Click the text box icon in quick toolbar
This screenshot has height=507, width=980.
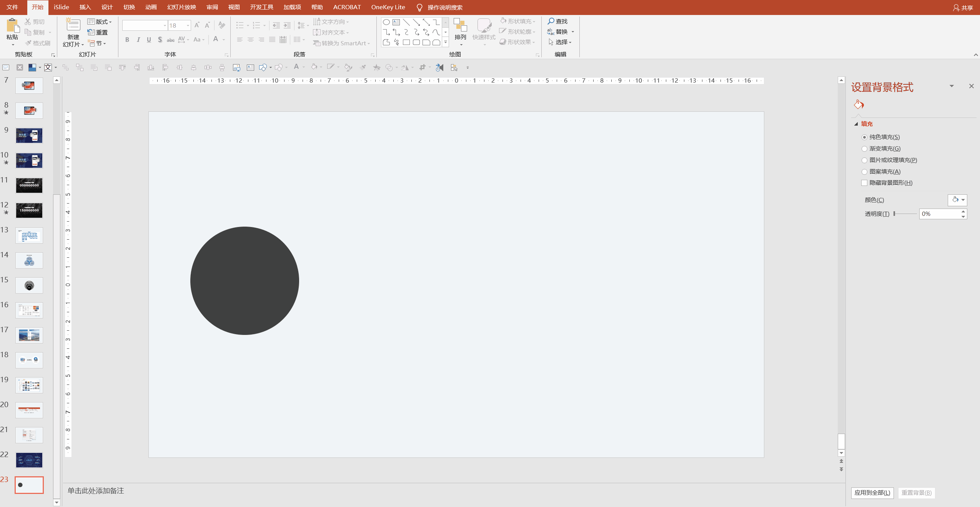(x=250, y=68)
